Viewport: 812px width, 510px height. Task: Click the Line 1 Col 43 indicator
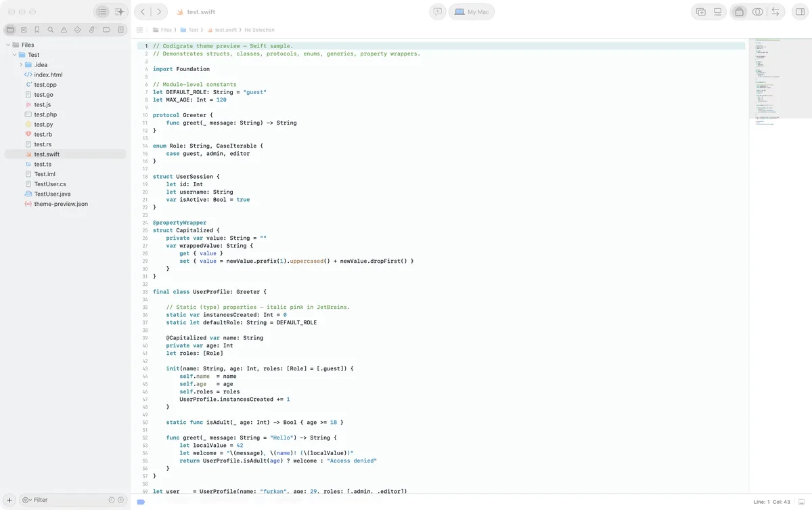771,502
